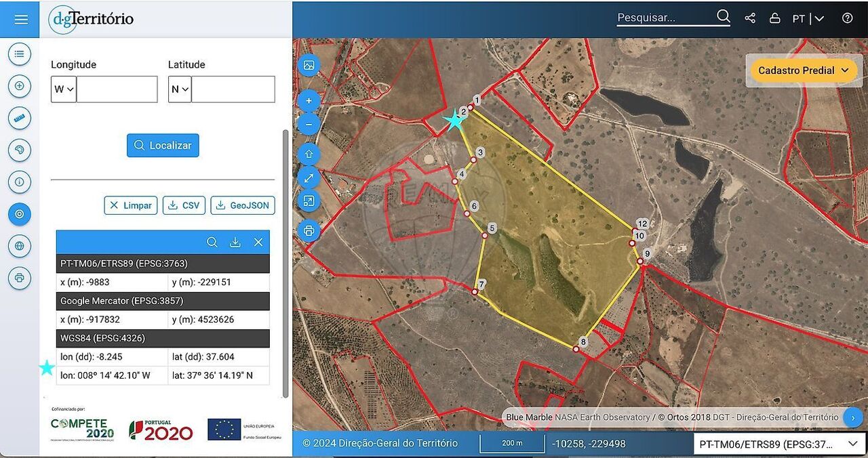Click the lon: 008º 14' 42.10" W cell

tap(112, 375)
